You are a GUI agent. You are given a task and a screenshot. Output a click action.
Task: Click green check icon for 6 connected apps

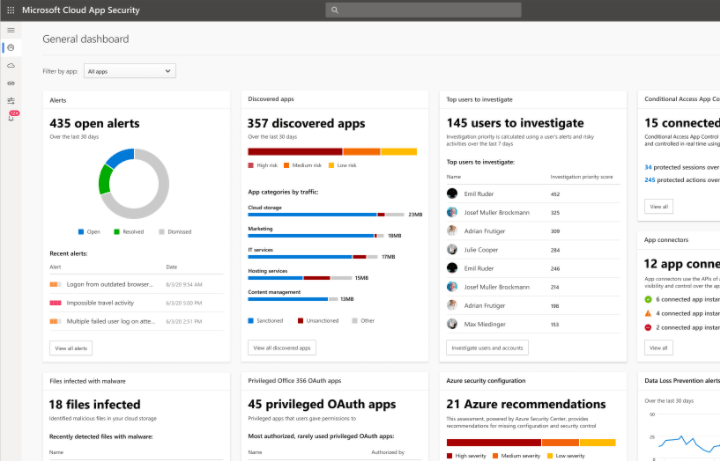coord(648,299)
